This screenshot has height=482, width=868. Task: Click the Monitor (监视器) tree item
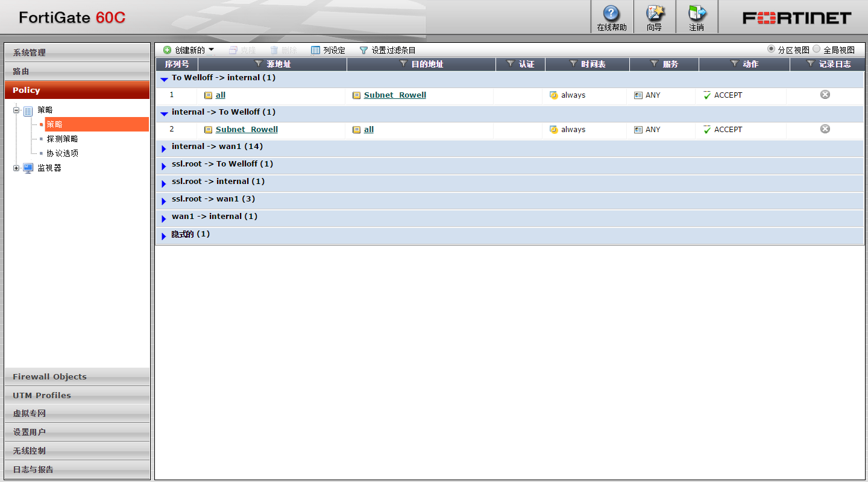50,168
